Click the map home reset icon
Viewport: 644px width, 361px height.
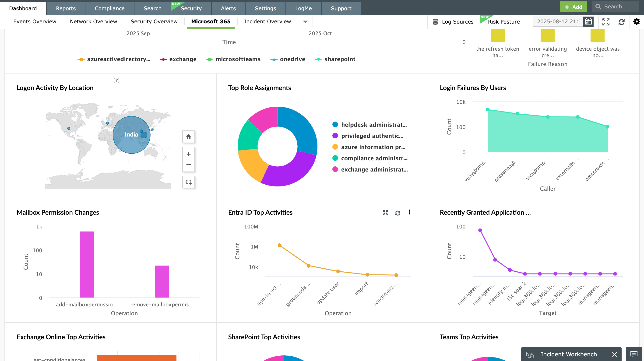[x=189, y=137]
